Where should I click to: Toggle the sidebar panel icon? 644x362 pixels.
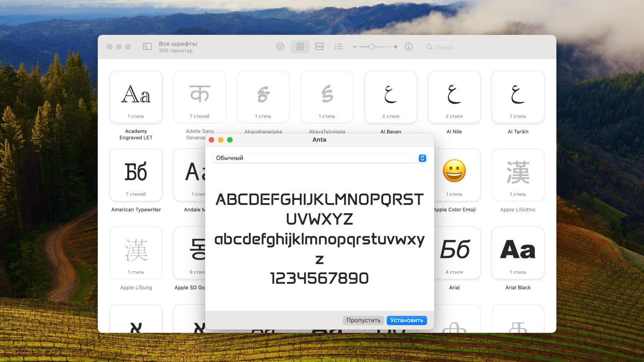click(147, 47)
